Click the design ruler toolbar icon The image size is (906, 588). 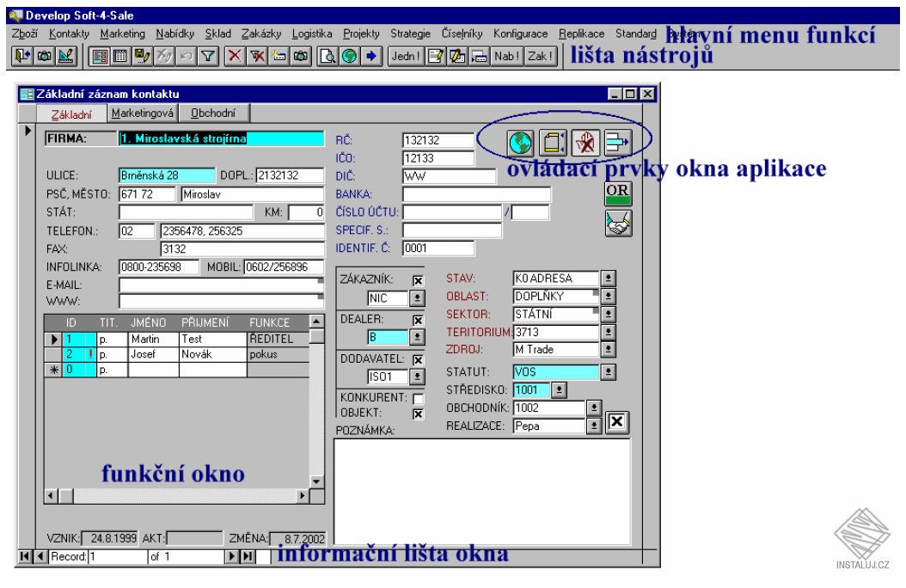66,56
